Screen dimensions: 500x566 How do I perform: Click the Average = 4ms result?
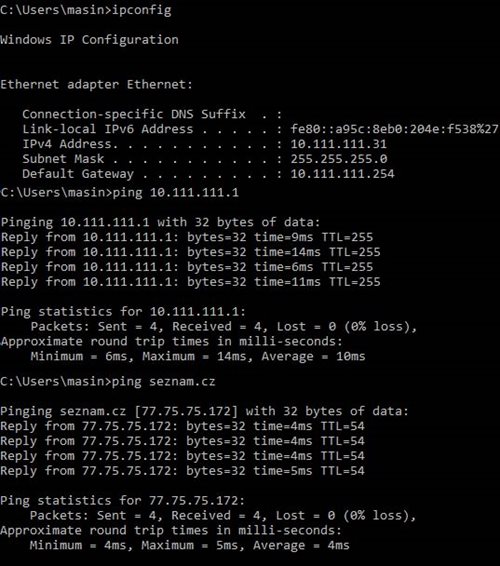pyautogui.click(x=301, y=545)
